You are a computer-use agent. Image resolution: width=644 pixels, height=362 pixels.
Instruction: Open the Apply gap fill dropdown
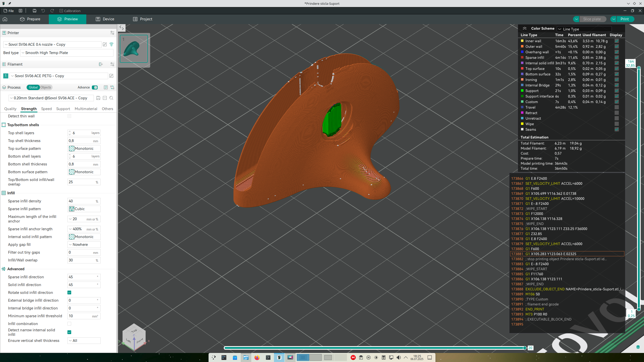click(84, 245)
